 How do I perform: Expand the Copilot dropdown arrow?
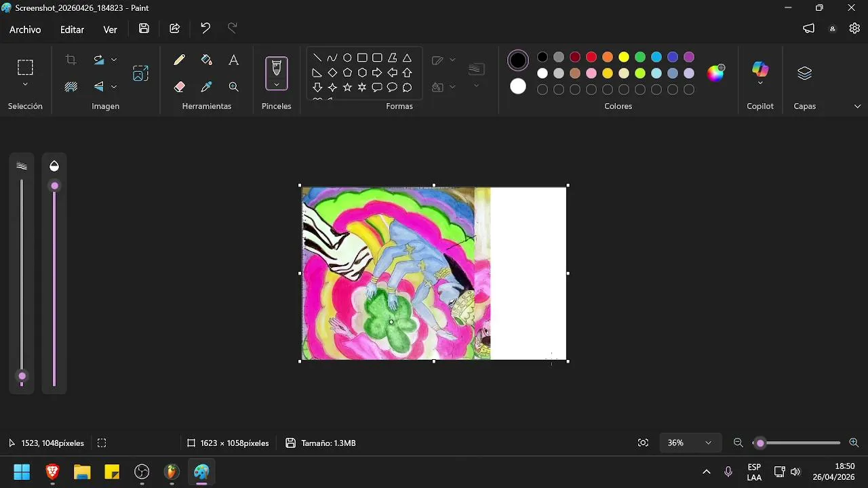[760, 83]
